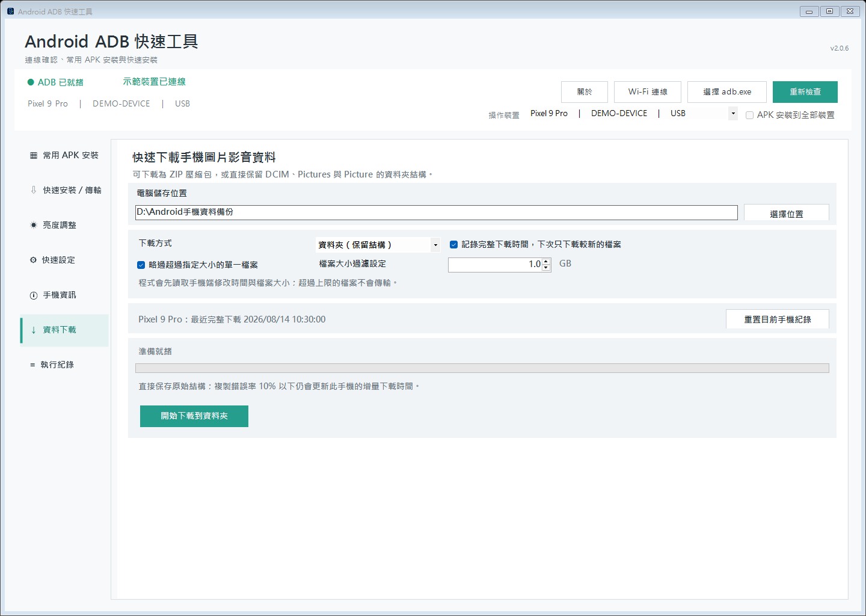Click the 快速安裝 / 傳輸 arrow icon

point(34,190)
